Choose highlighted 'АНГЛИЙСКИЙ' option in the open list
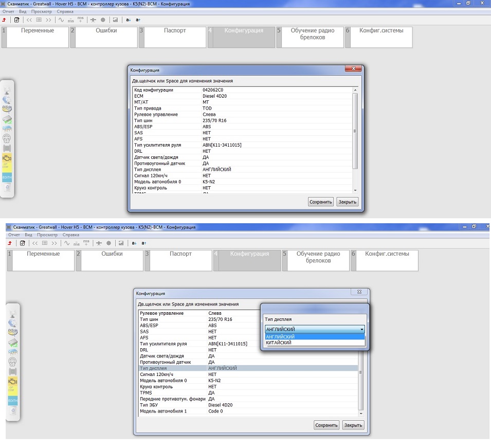 tap(315, 337)
